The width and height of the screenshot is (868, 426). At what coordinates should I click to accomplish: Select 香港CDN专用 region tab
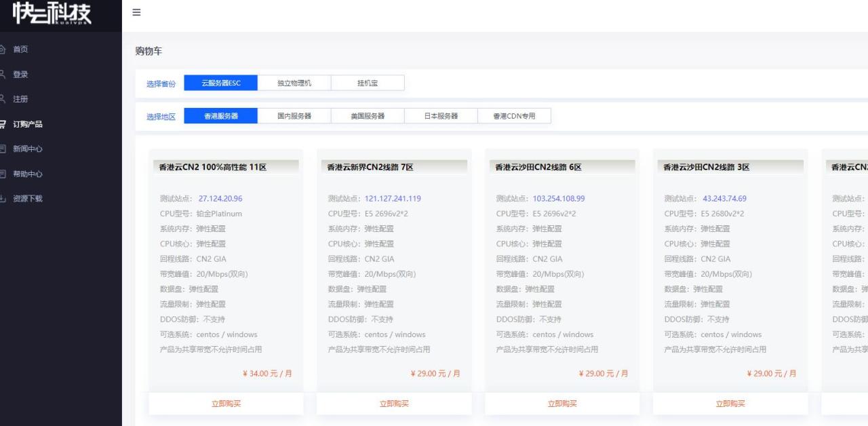point(514,116)
